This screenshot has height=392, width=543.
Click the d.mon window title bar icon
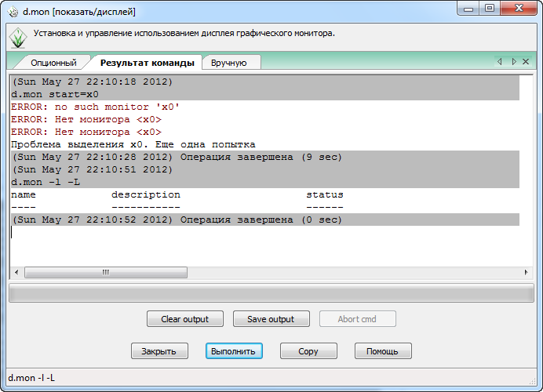(x=13, y=12)
